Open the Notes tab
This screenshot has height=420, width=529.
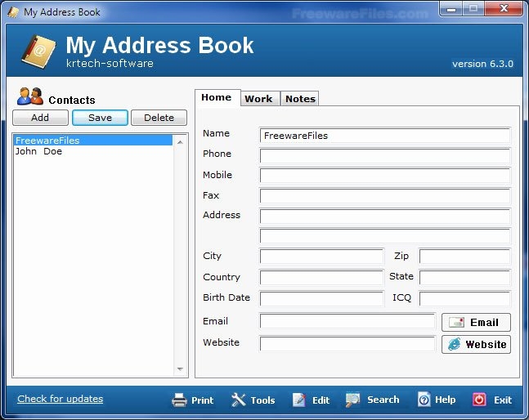coord(300,99)
